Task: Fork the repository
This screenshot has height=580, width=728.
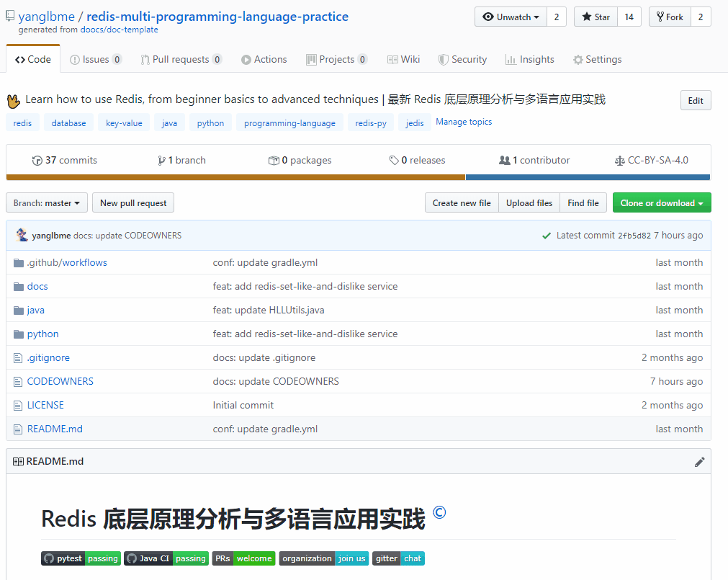Action: click(670, 17)
